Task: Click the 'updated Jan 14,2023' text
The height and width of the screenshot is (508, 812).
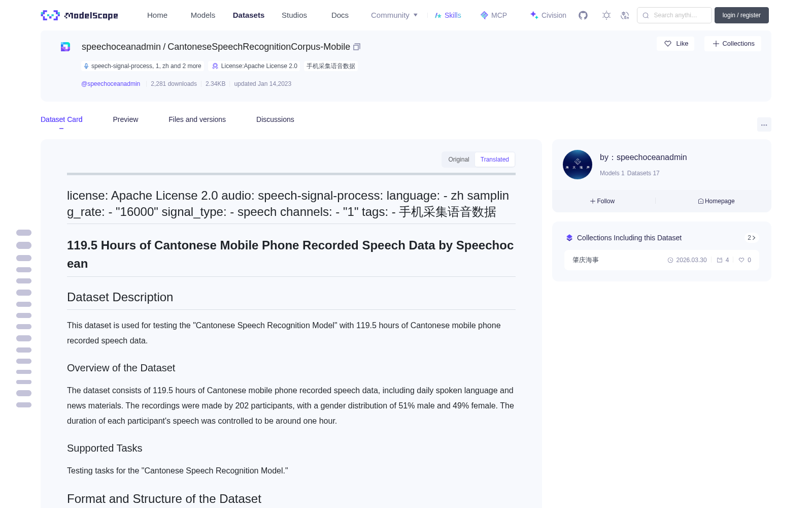Action: tap(262, 84)
